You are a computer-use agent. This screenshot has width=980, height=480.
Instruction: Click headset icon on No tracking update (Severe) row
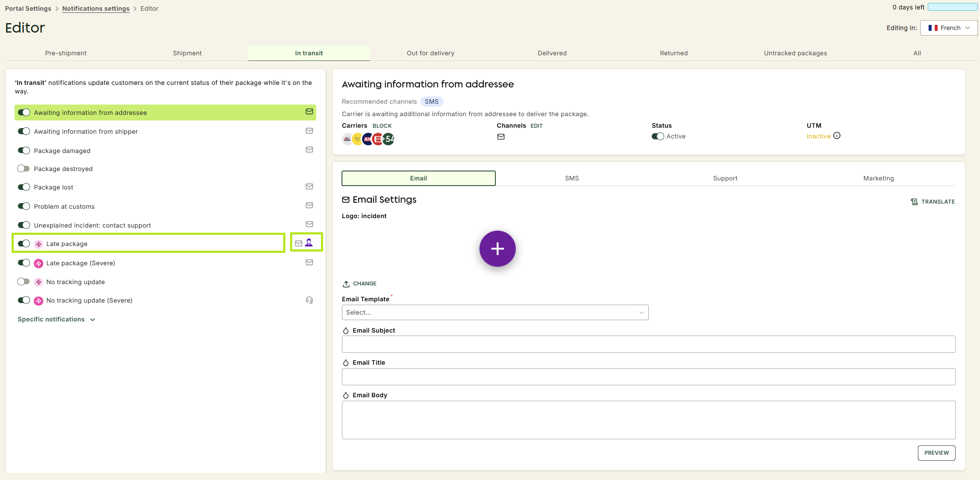(309, 300)
